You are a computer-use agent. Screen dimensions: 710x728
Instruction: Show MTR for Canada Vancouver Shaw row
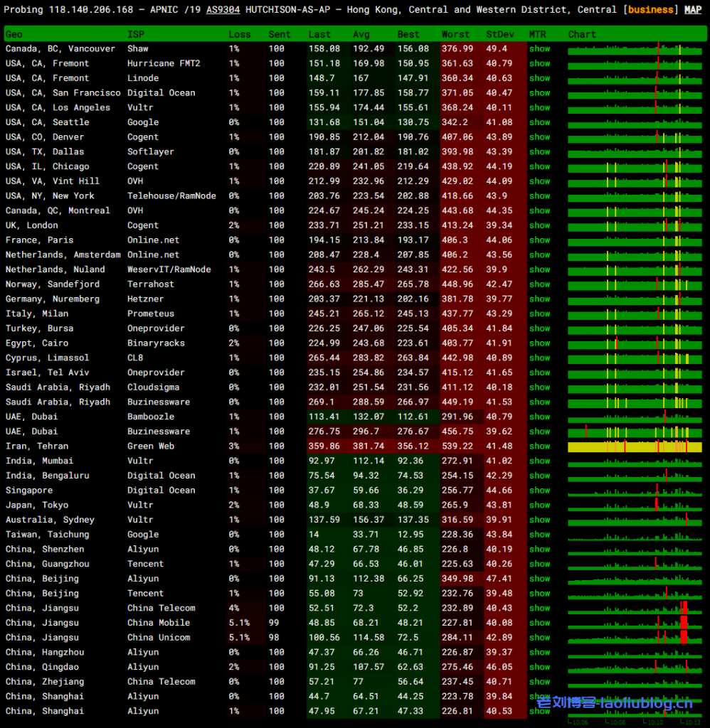[x=539, y=49]
